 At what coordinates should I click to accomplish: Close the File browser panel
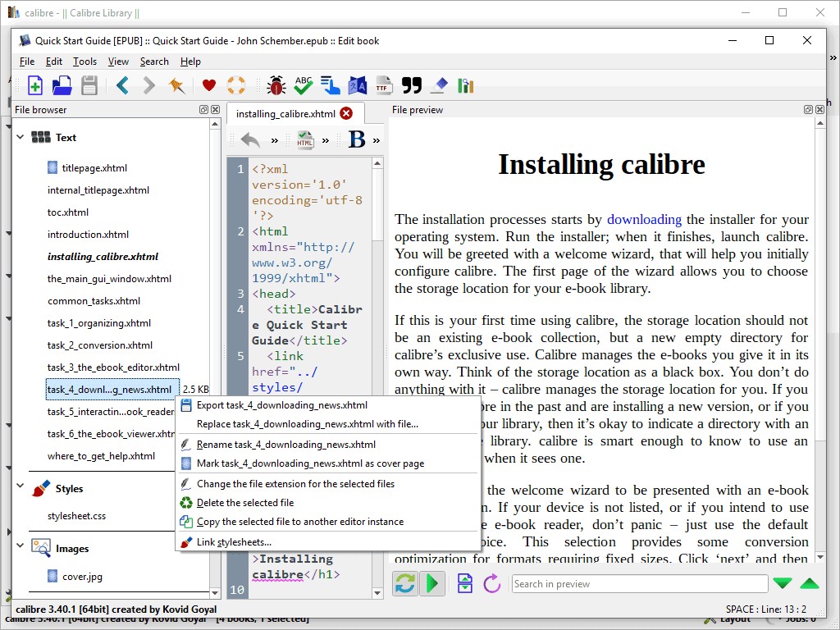click(x=216, y=109)
